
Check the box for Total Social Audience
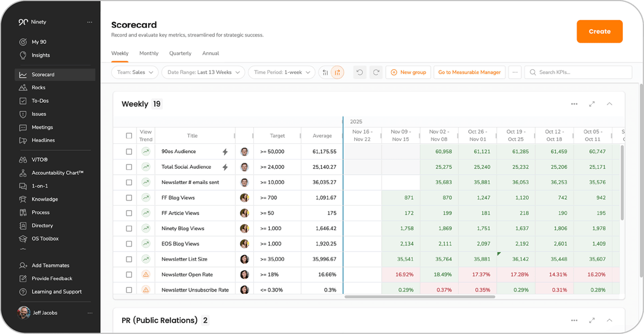pyautogui.click(x=129, y=167)
